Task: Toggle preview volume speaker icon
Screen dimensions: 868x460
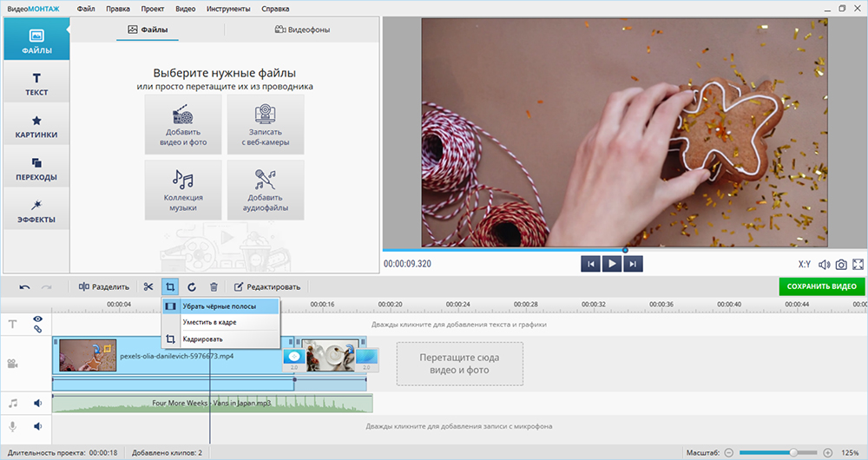Action: tap(825, 265)
